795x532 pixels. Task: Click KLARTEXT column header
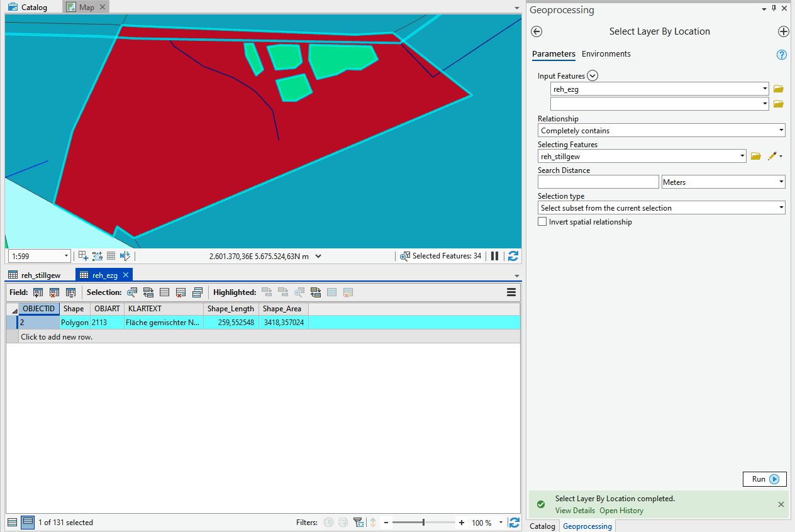pyautogui.click(x=164, y=309)
